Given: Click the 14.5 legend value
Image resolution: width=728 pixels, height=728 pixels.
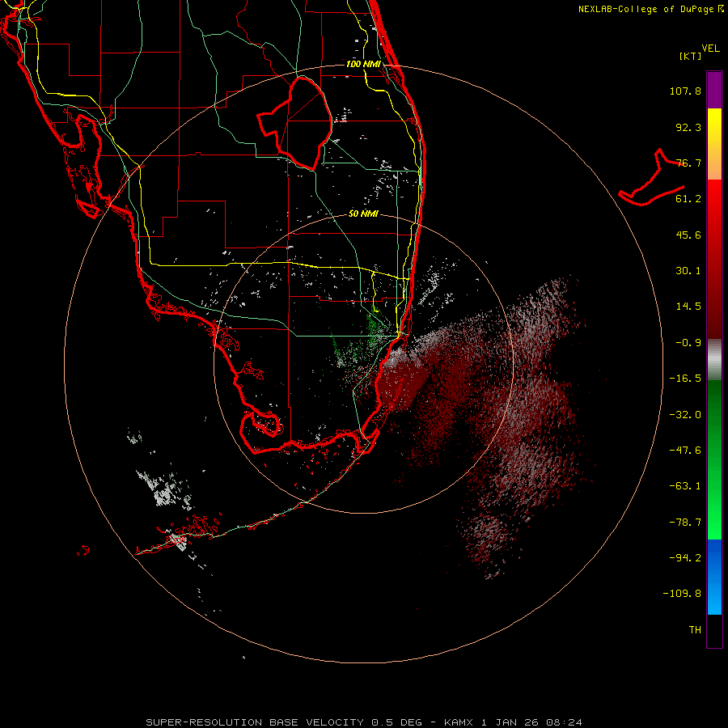Looking at the screenshot, I should 688,307.
